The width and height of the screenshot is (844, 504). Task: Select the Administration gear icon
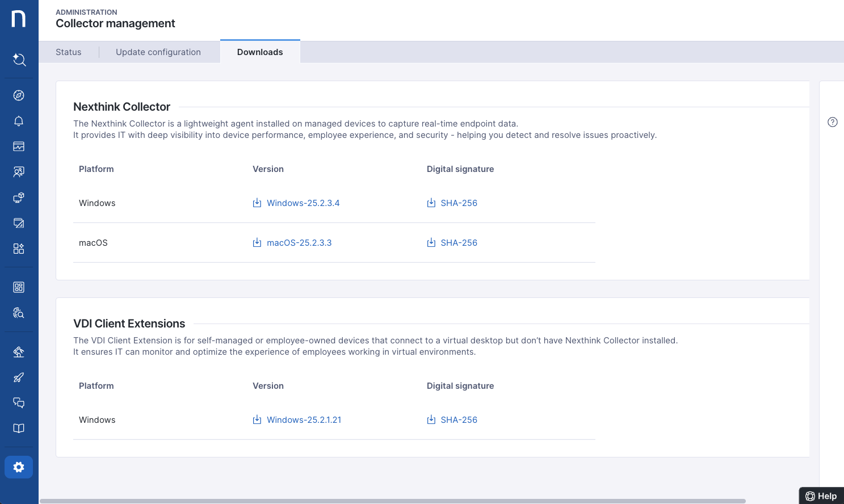[19, 467]
